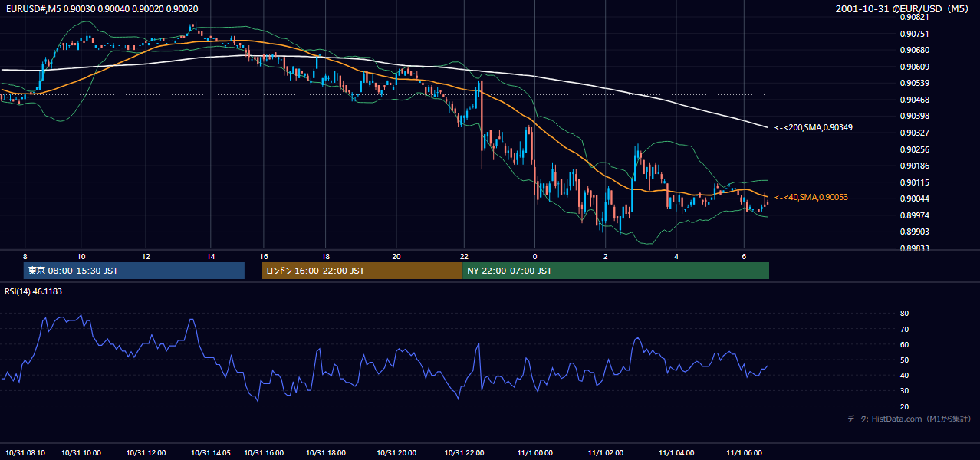Screen dimensions: 980x460
Task: Click the 11/1 00:00 time label
Action: [x=535, y=453]
